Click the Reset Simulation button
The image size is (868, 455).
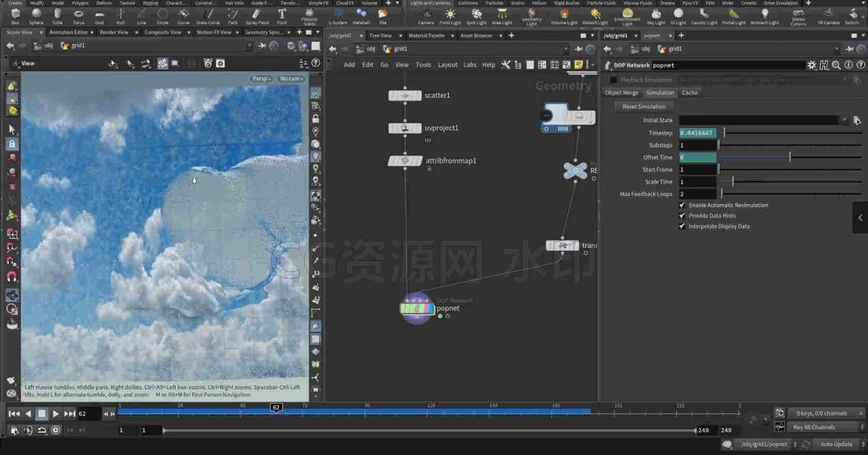644,107
